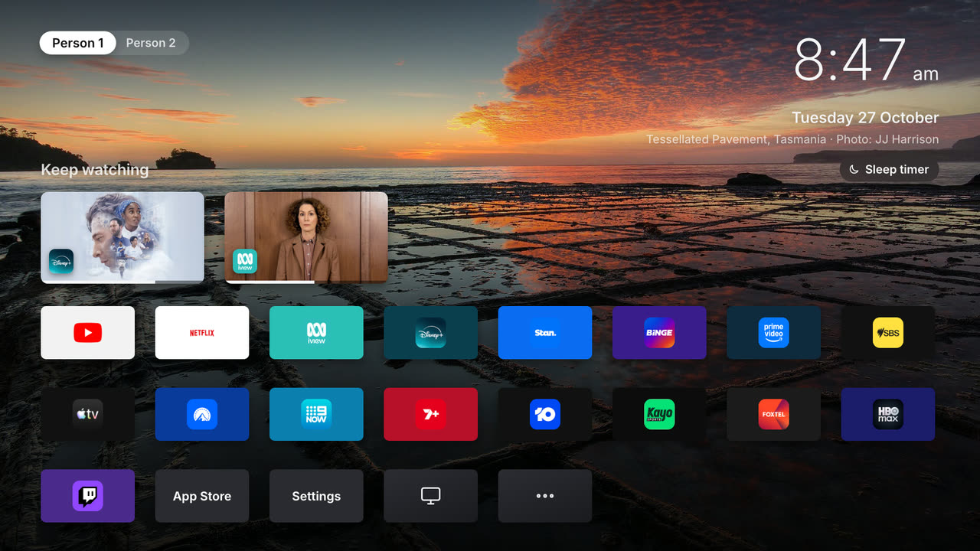
Task: Open the Paramount+ app
Action: pyautogui.click(x=202, y=414)
